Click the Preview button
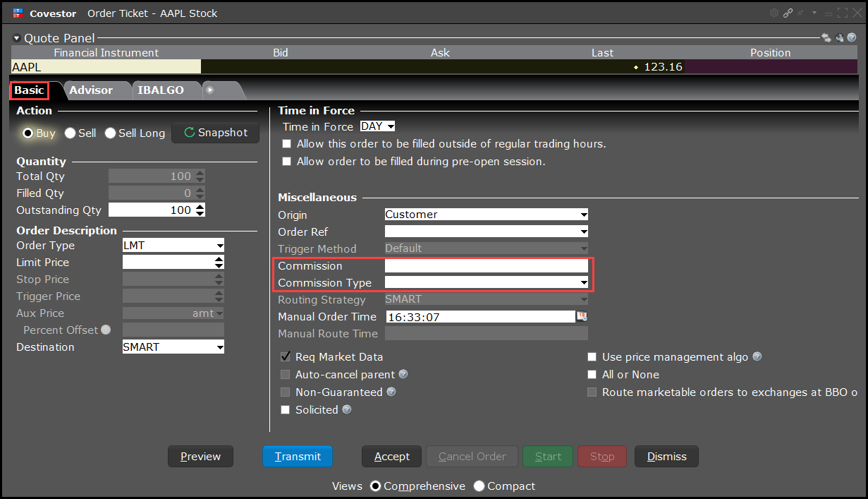Image resolution: width=868 pixels, height=499 pixels. pos(200,457)
